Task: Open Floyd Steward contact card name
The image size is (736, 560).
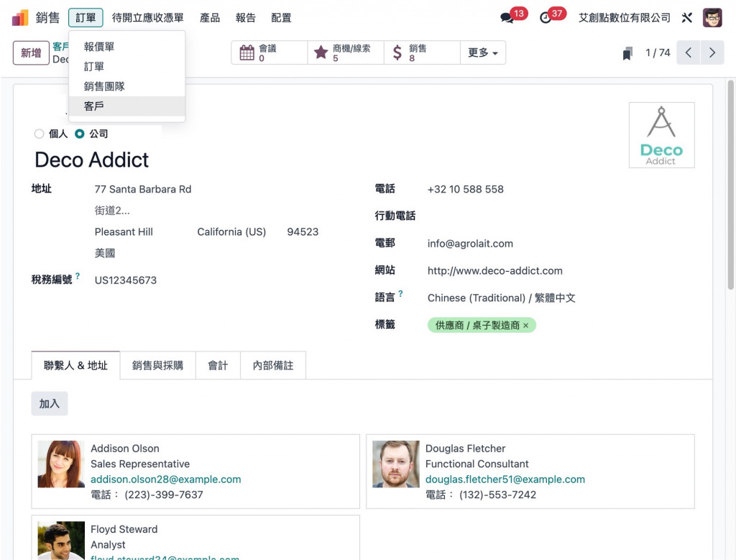Action: (x=124, y=529)
